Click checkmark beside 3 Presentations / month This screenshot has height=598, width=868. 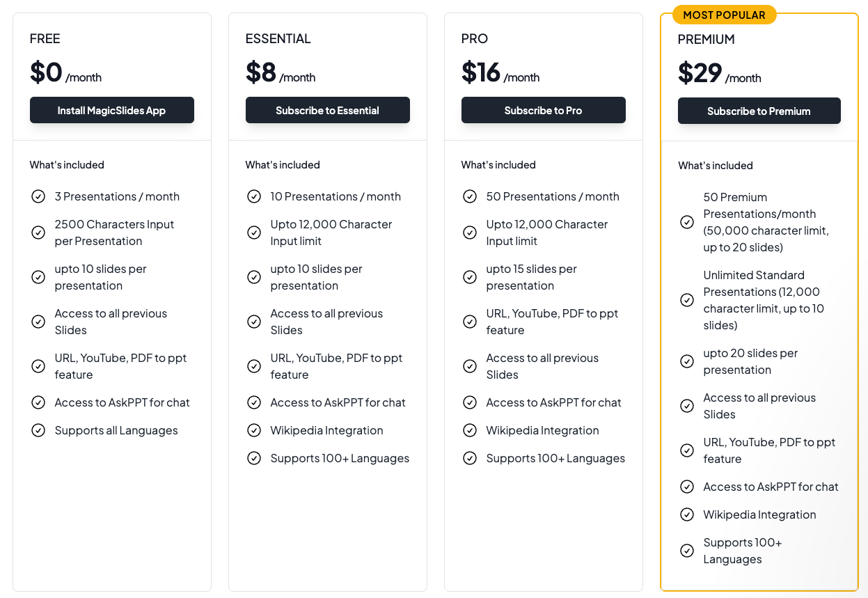click(x=38, y=196)
